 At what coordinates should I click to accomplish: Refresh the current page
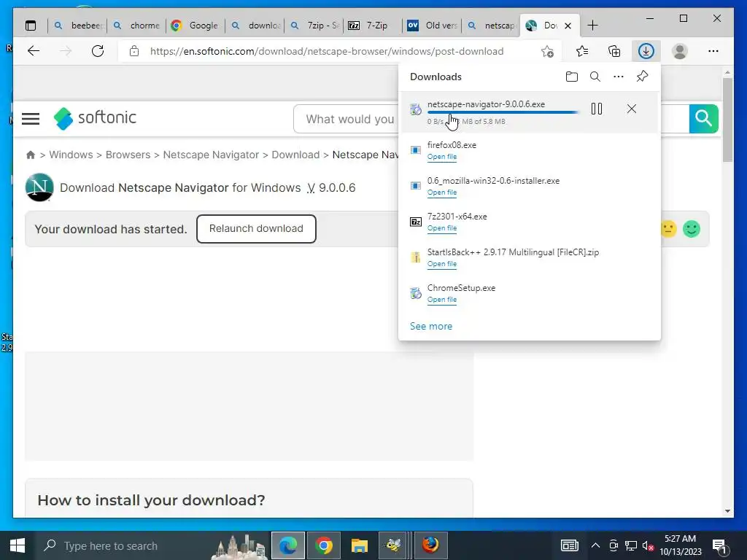click(x=98, y=51)
